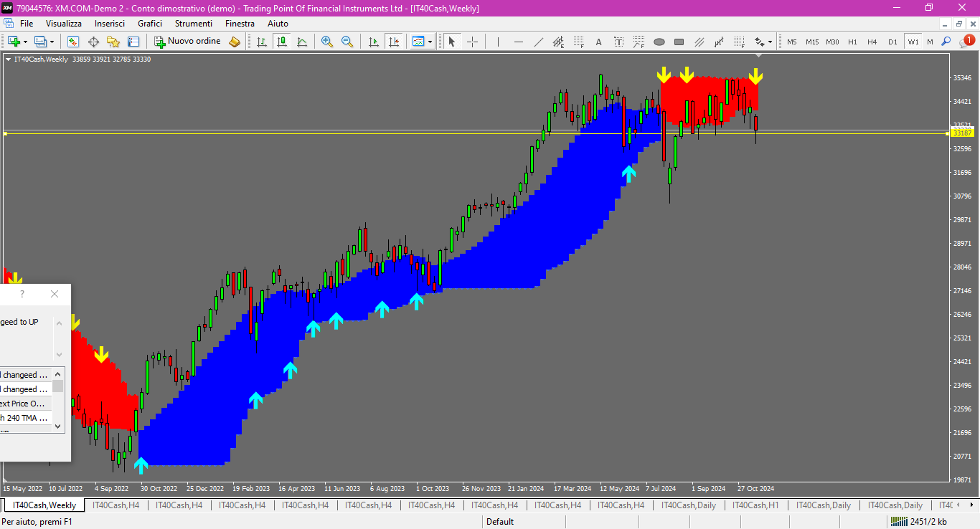Select the parallel lines channel tool
The height and width of the screenshot is (529, 980).
[x=699, y=42]
